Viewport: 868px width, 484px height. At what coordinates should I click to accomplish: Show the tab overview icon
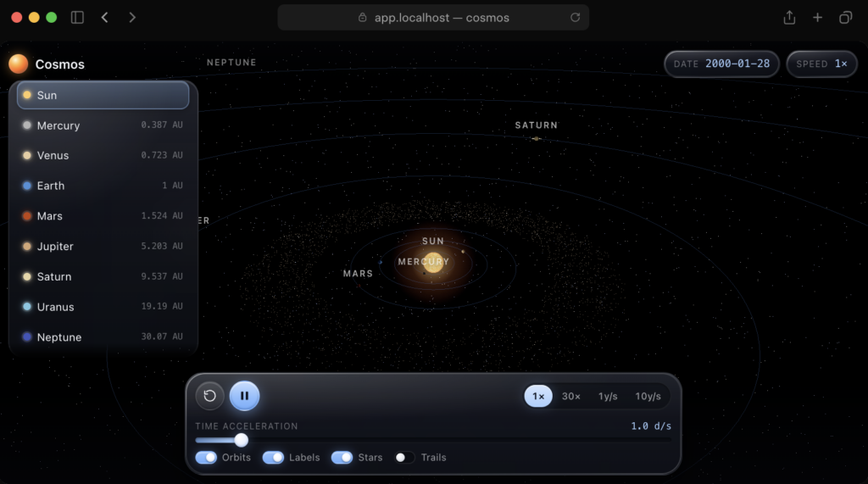coord(845,17)
